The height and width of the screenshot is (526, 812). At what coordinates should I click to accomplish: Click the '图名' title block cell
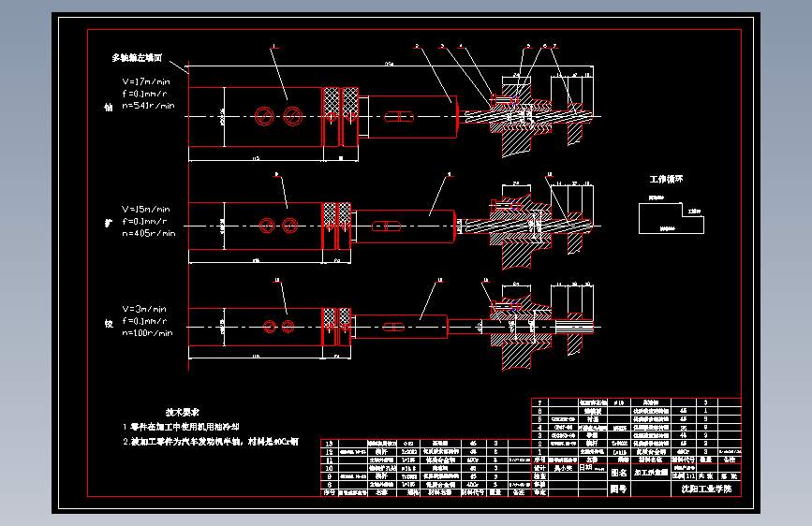[619, 473]
